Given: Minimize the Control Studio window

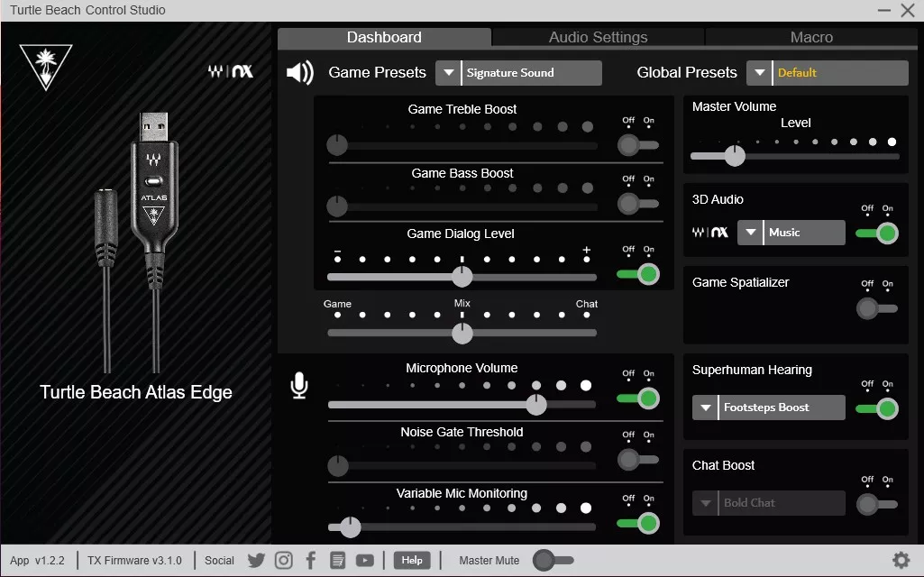Looking at the screenshot, I should (884, 10).
